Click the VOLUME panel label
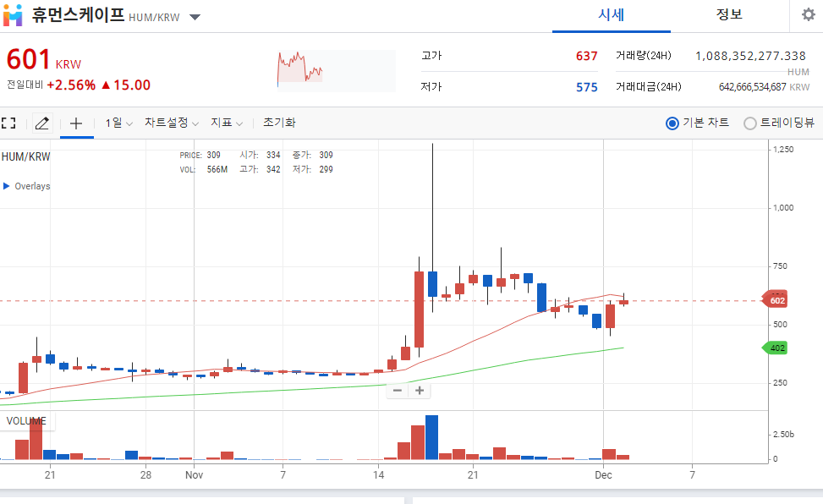 pyautogui.click(x=26, y=421)
